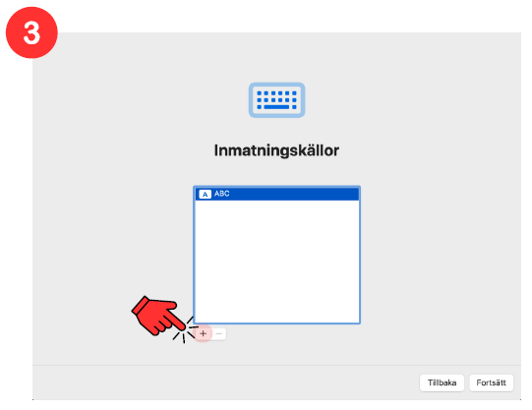Remove the selected source with the minus button
The height and width of the screenshot is (410, 532).
[x=219, y=333]
